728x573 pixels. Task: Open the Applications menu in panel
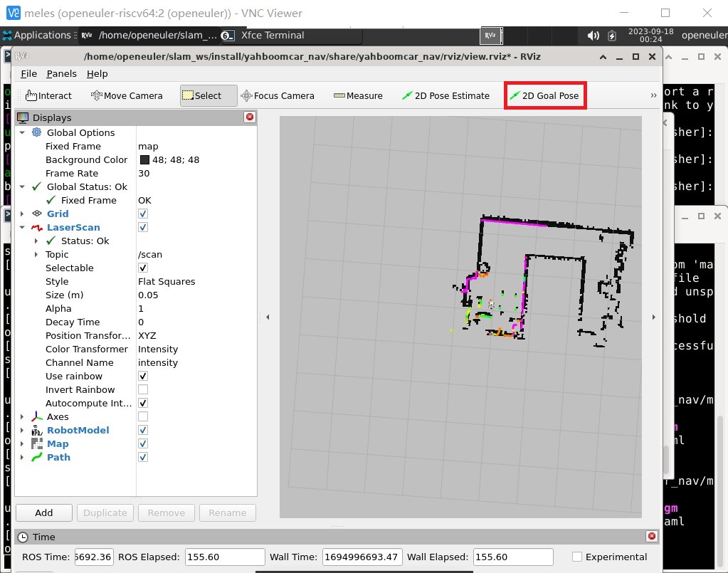[37, 36]
